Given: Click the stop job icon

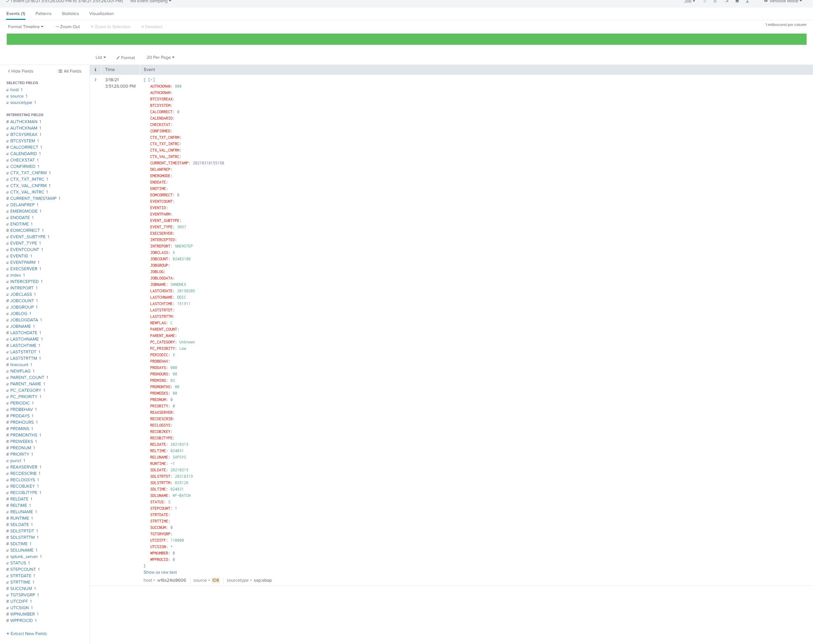Looking at the screenshot, I should [x=715, y=2].
